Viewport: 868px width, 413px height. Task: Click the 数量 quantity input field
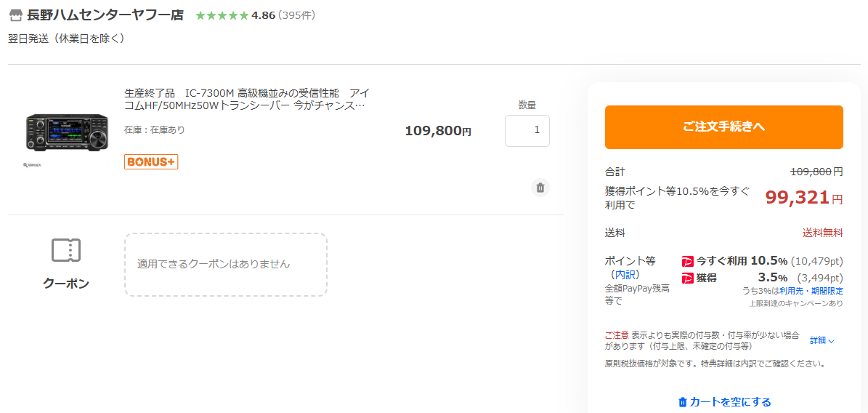(527, 131)
